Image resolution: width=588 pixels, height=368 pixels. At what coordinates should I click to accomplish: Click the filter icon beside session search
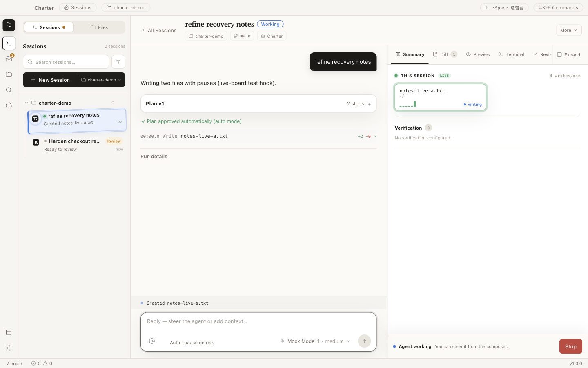[x=118, y=62]
